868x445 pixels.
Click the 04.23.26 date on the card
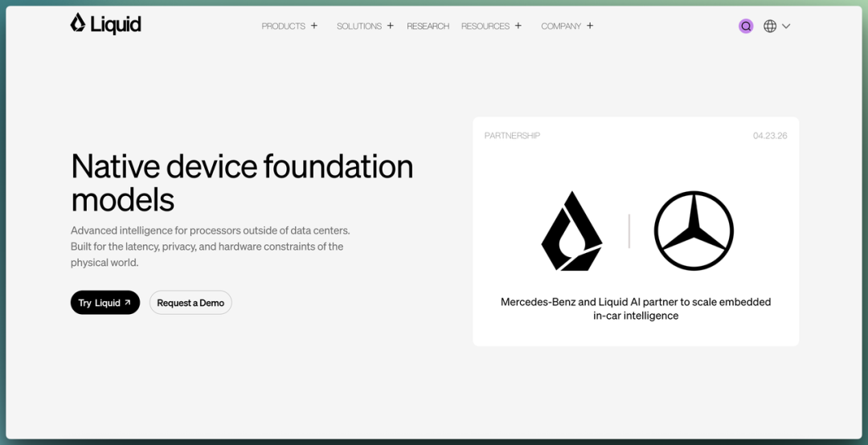[770, 136]
